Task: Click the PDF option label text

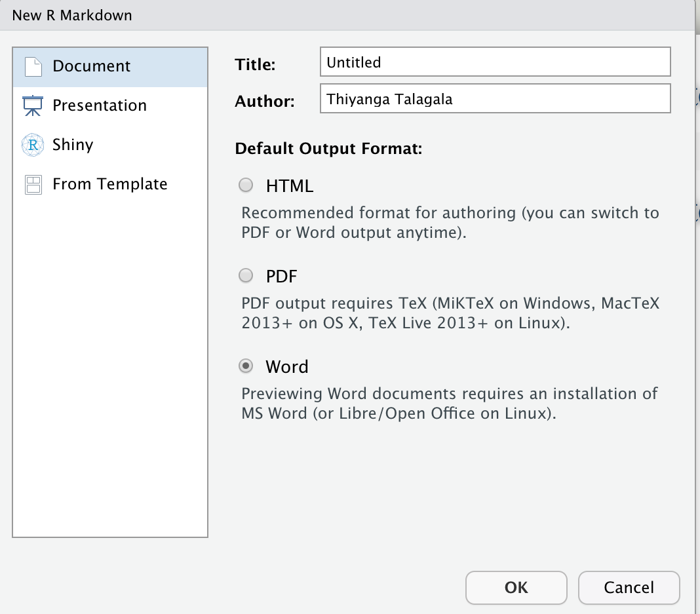Action: [281, 277]
